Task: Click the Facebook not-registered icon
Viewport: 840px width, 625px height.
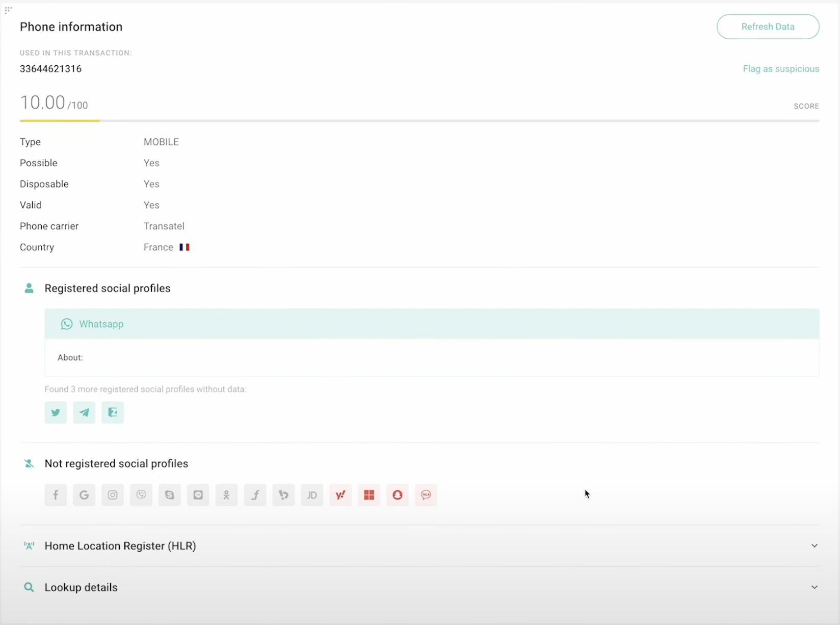Action: [56, 495]
